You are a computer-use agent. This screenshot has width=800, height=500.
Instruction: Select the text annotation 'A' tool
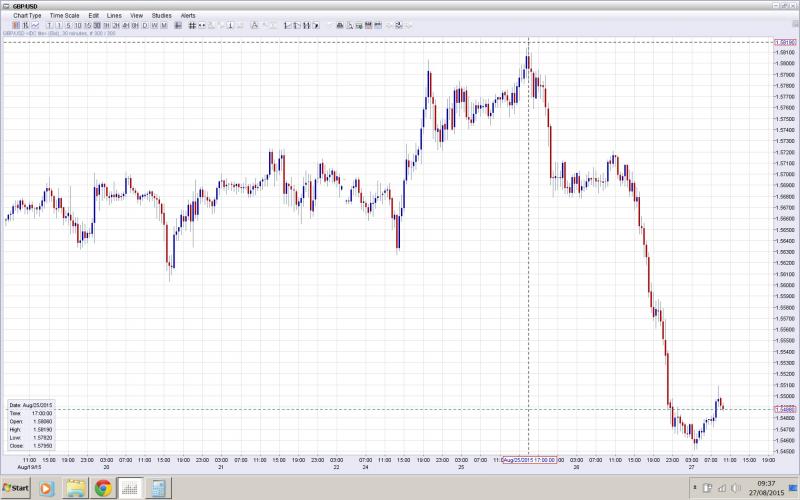pyautogui.click(x=254, y=25)
